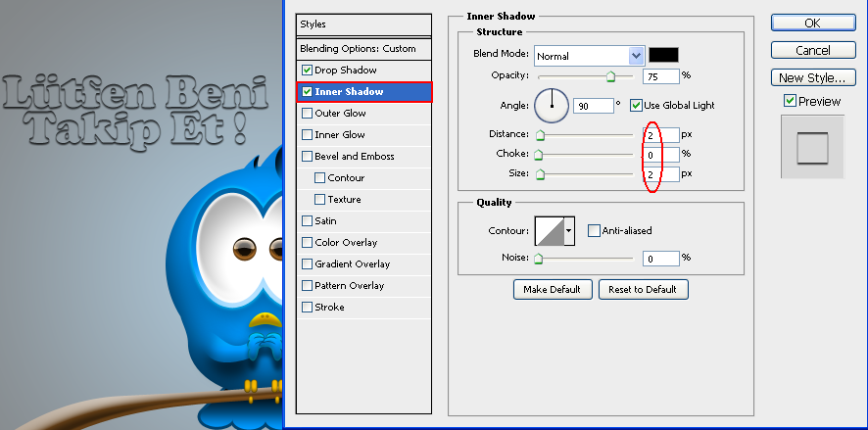Enable the Color Overlay checkbox
Viewport: 868px width, 430px height.
(x=307, y=243)
